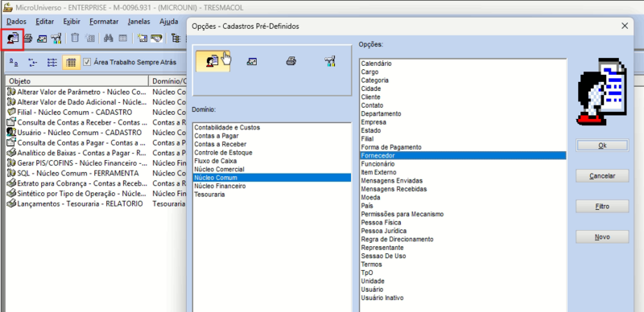
Task: Select Núcleo Comum domain
Action: point(272,178)
